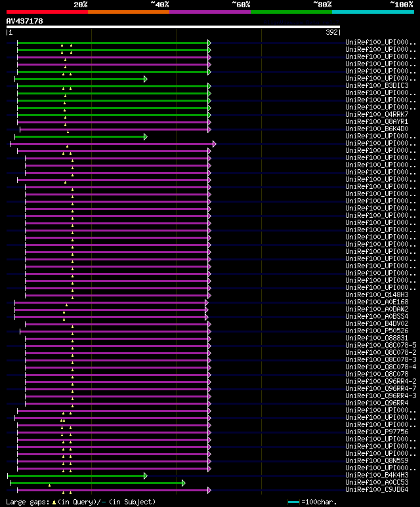Viewport: 420px width, 507px height.
Task: Select hit label UniRef100_O88831
Action: click(x=377, y=338)
